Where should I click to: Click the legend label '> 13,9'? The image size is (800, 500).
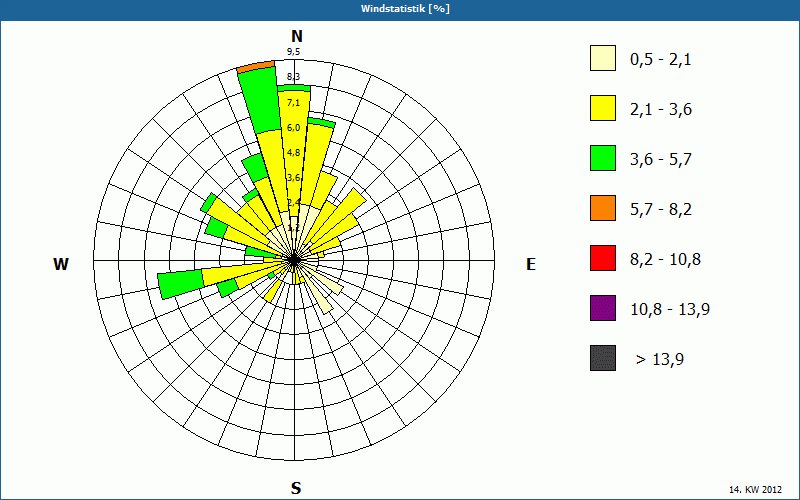[660, 360]
